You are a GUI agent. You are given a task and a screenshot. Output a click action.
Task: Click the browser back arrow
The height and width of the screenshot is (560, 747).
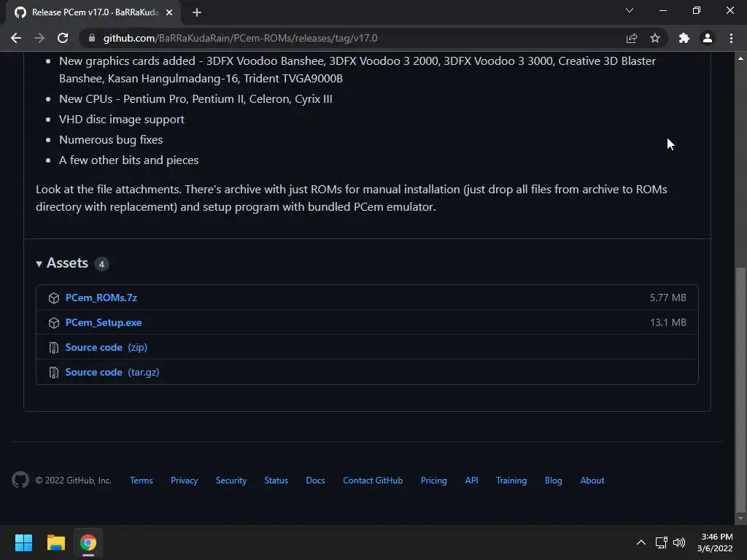tap(16, 38)
